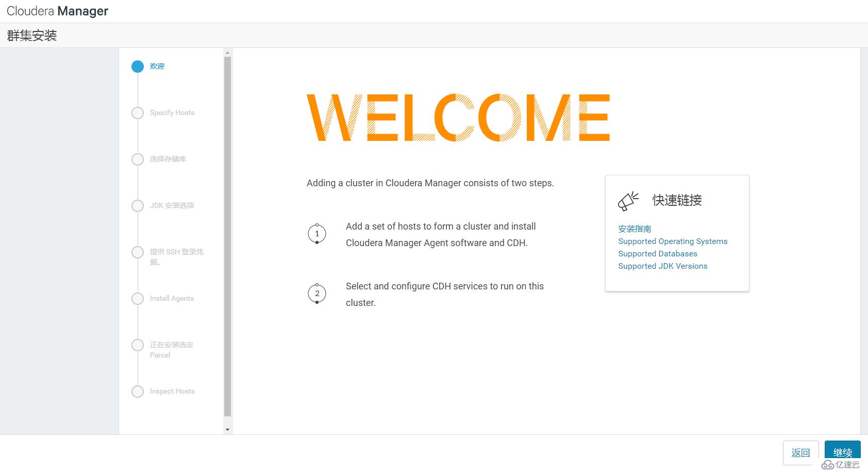Click the 欢迎 step circle indicator

(x=138, y=67)
